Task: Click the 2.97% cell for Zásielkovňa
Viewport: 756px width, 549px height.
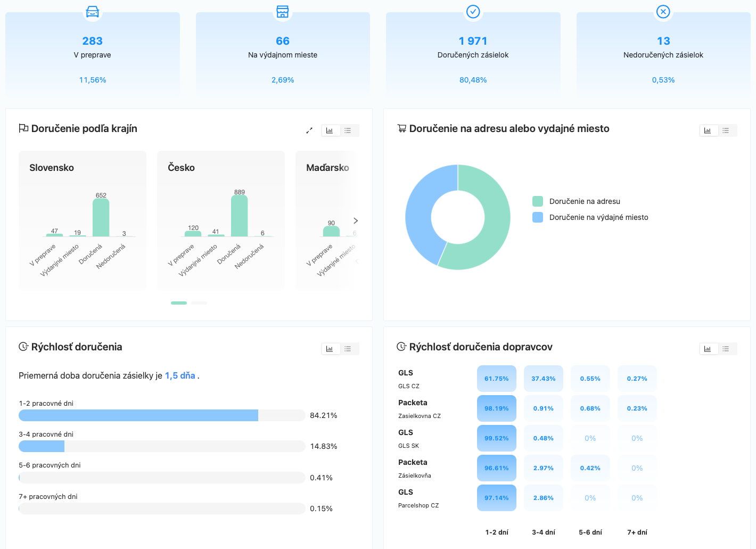Action: coord(544,468)
